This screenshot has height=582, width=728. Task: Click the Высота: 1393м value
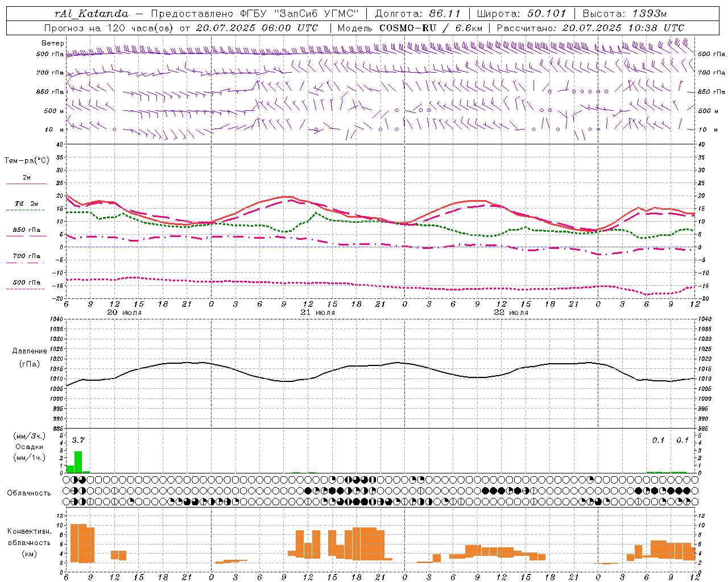click(x=624, y=14)
